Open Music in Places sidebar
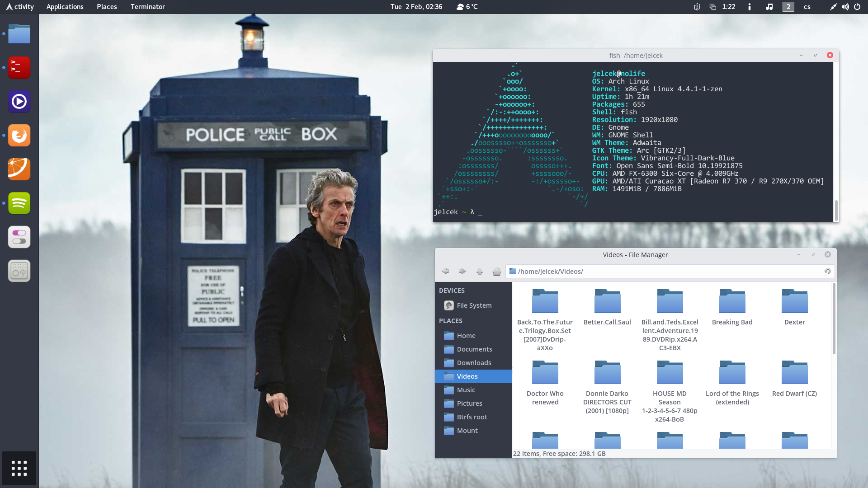Screen dimensions: 868x488 (x=473, y=390)
